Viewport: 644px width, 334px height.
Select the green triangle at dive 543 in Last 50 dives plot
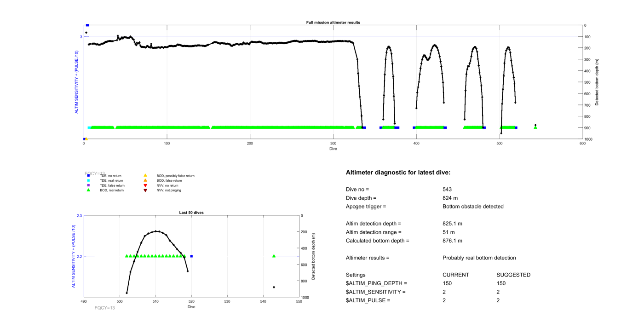(274, 256)
